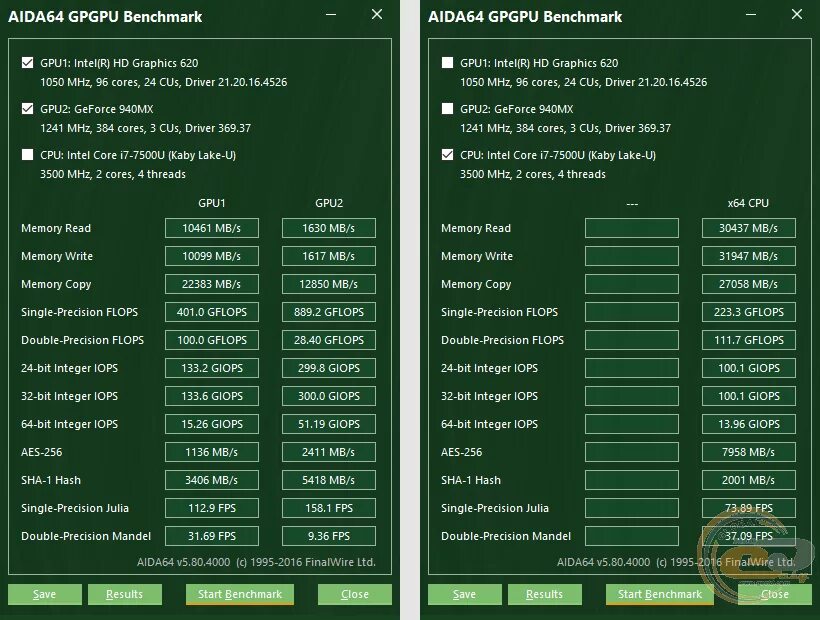Select GPU2 Mandel result 9.36 FPS
Screen dimensions: 820x620
coord(328,536)
